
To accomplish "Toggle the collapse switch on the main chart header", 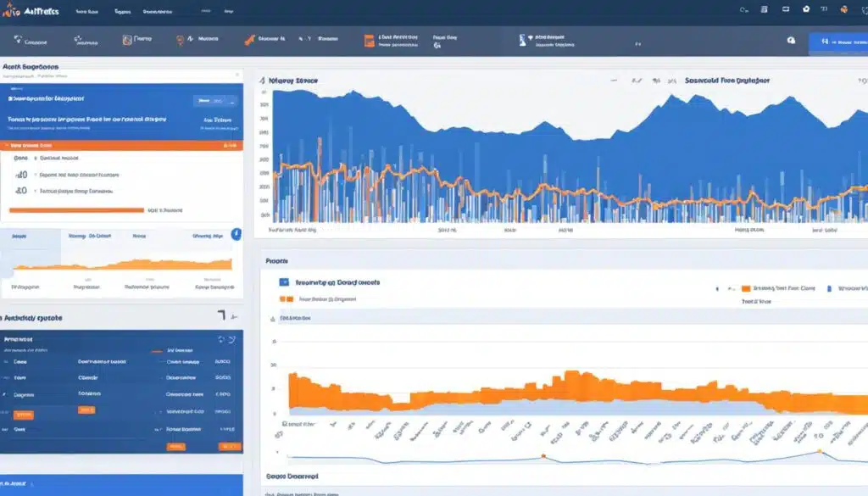I will coord(615,81).
